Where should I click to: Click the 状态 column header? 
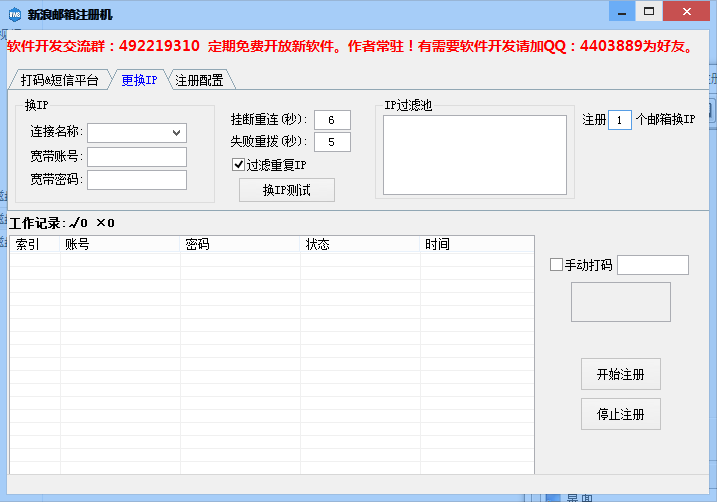pos(360,244)
